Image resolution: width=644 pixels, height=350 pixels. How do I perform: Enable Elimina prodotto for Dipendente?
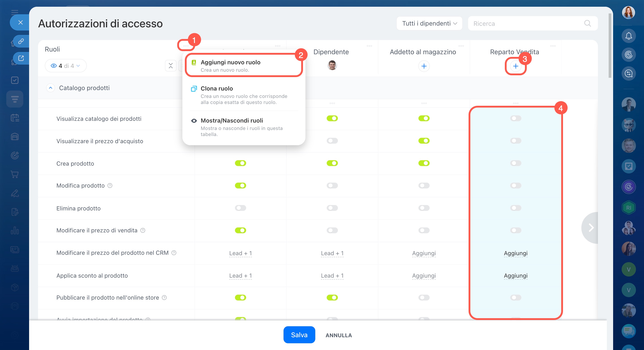pyautogui.click(x=332, y=208)
